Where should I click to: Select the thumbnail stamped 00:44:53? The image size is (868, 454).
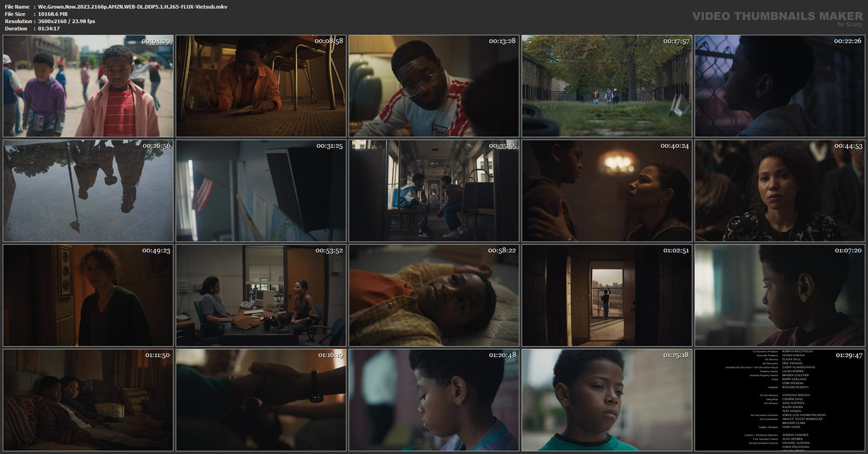click(x=780, y=191)
